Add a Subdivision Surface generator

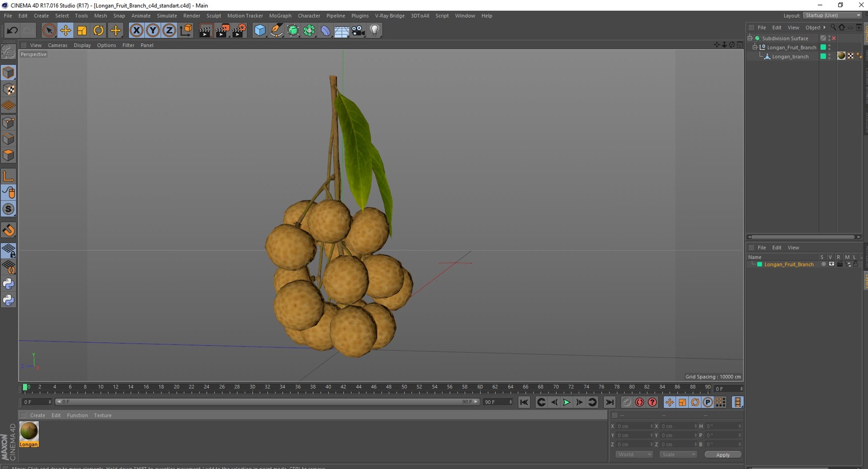click(293, 31)
